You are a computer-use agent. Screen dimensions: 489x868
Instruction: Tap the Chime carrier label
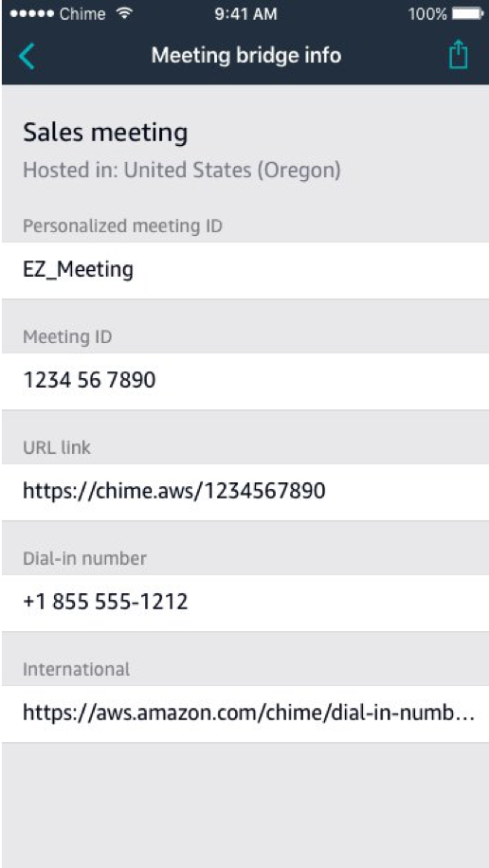click(81, 14)
